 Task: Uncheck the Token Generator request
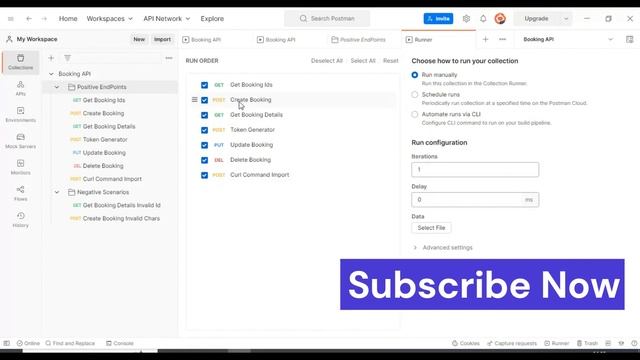coord(204,130)
